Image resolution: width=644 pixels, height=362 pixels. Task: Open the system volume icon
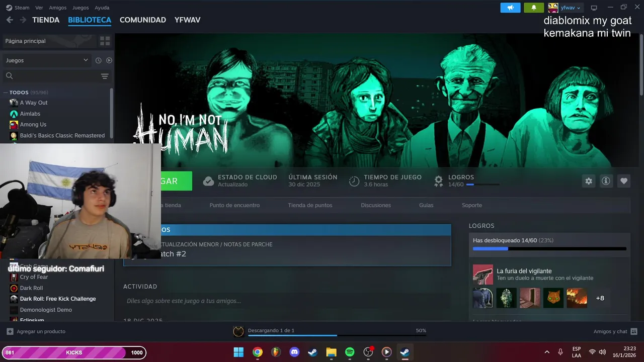602,352
